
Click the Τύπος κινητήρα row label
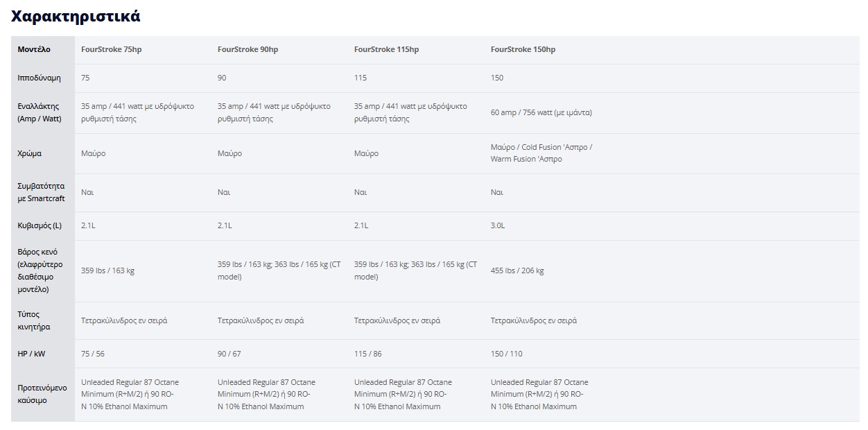tap(34, 320)
